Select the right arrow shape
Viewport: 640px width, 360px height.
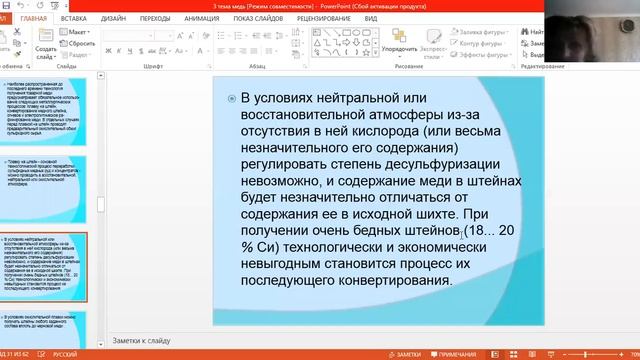346,42
